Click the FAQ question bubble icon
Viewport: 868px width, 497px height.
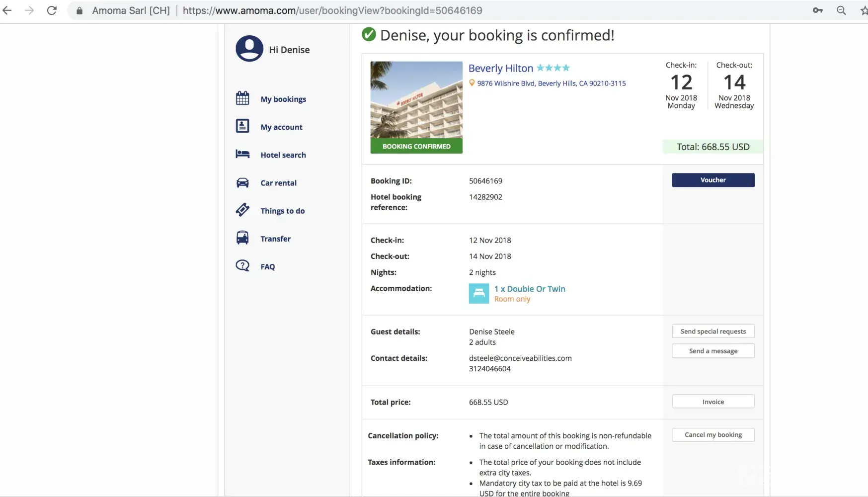(x=242, y=266)
